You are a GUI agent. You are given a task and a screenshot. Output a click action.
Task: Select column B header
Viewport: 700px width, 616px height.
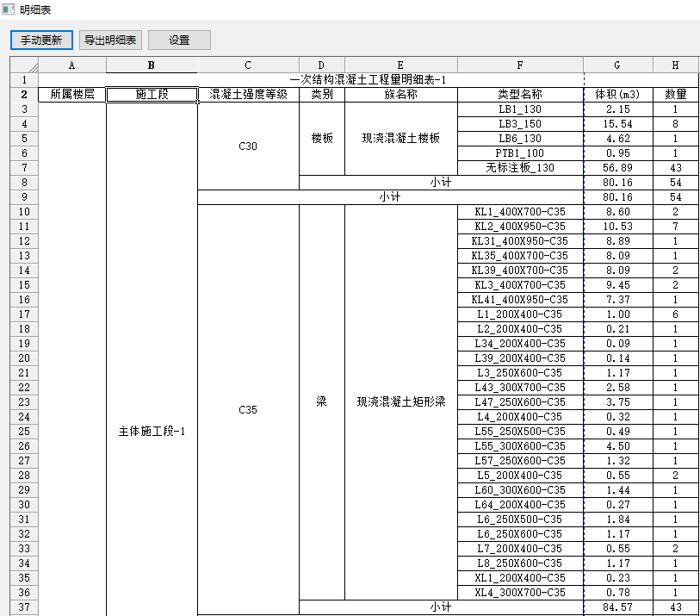pos(152,65)
